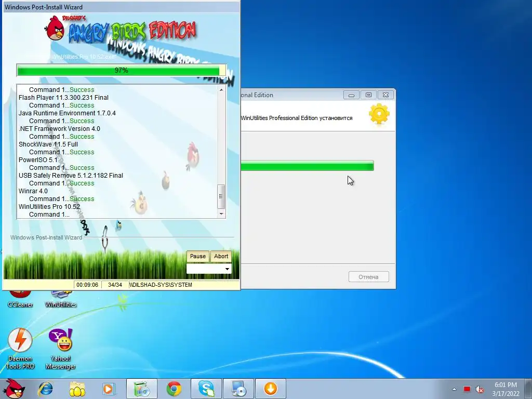Select the PowerISO 5.1 entry
Viewport: 532px width, 399px height.
pyautogui.click(x=38, y=160)
